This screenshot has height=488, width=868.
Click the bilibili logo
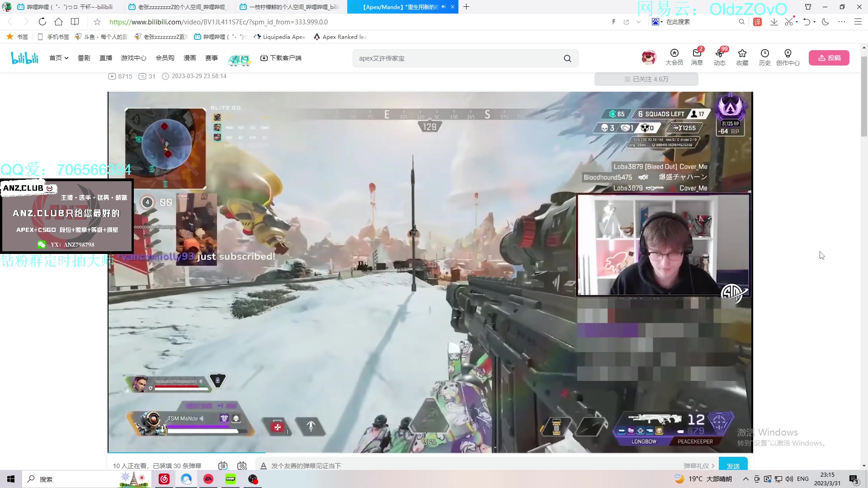coord(24,58)
